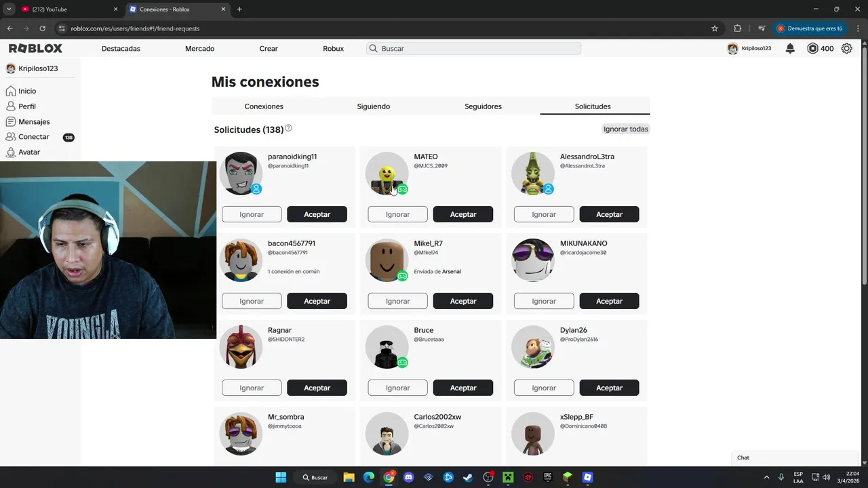Image resolution: width=868 pixels, height=488 pixels.
Task: Open the Mercado menu item
Action: click(x=199, y=49)
